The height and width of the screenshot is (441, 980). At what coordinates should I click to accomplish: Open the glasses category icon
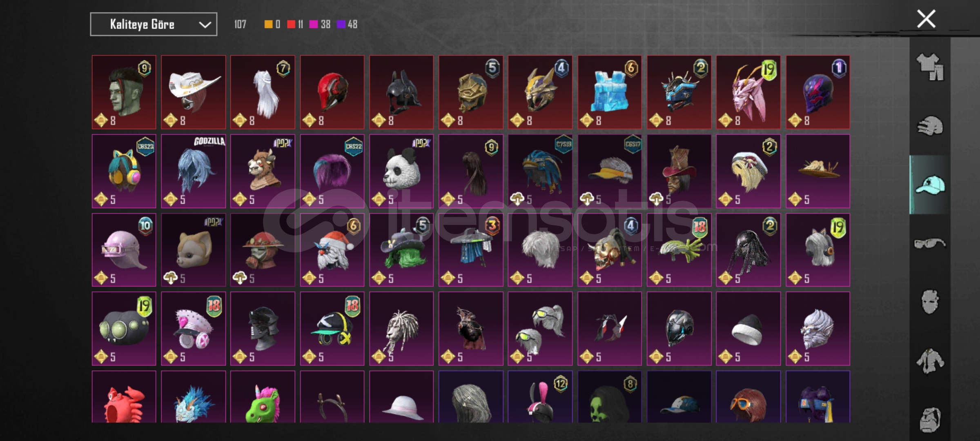coord(930,243)
